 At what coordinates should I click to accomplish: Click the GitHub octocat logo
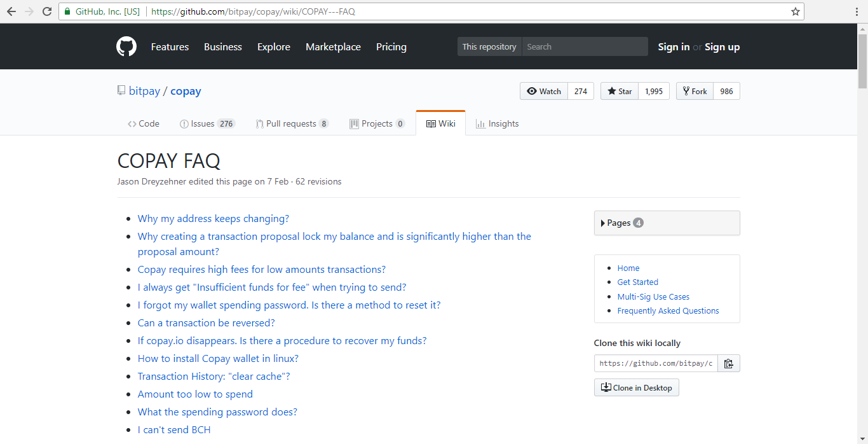tap(126, 46)
